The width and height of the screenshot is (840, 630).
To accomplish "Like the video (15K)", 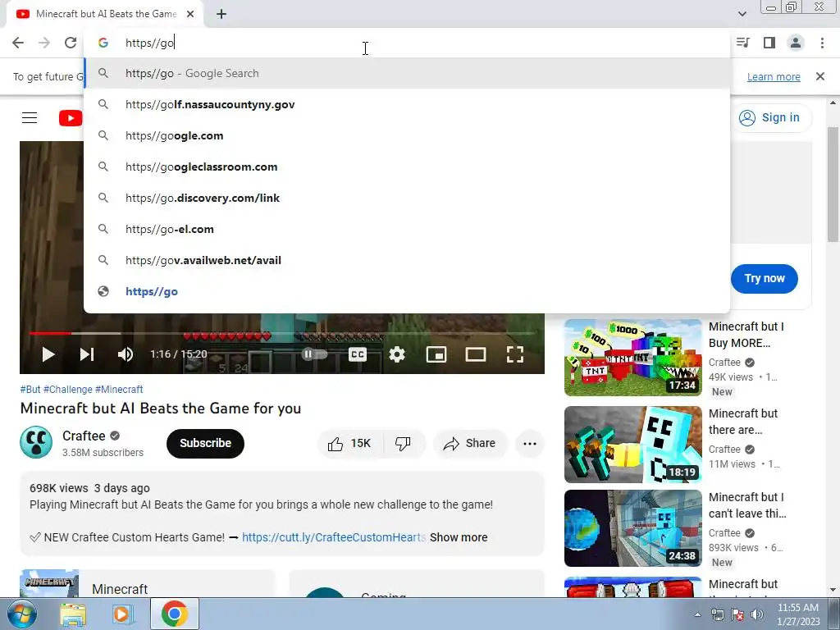I will [x=351, y=443].
